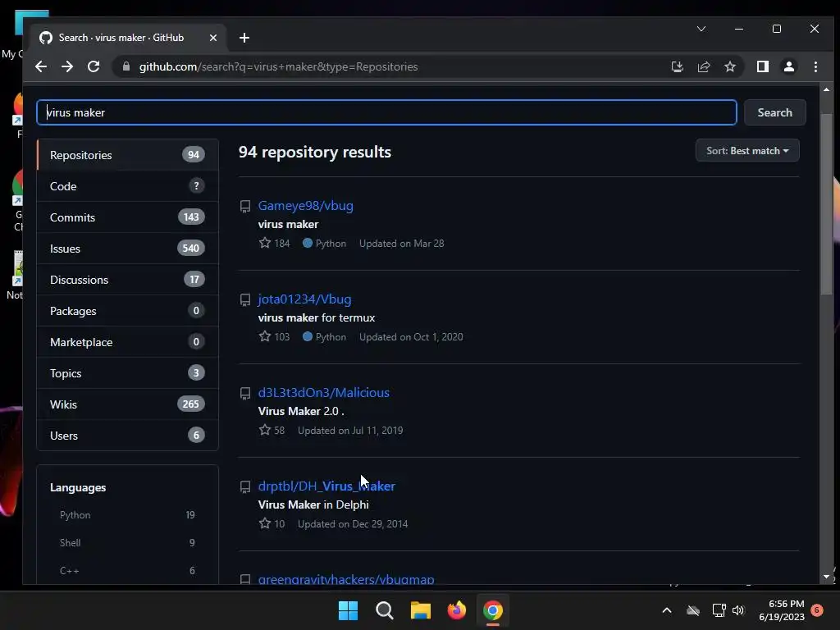Image resolution: width=840 pixels, height=630 pixels.
Task: Show Marketplace search results
Action: click(x=127, y=342)
